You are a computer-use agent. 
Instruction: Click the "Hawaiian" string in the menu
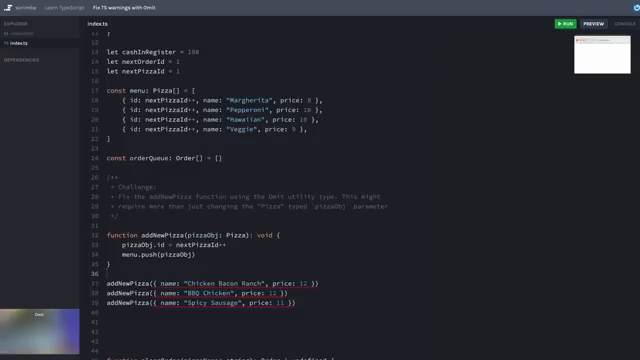245,120
